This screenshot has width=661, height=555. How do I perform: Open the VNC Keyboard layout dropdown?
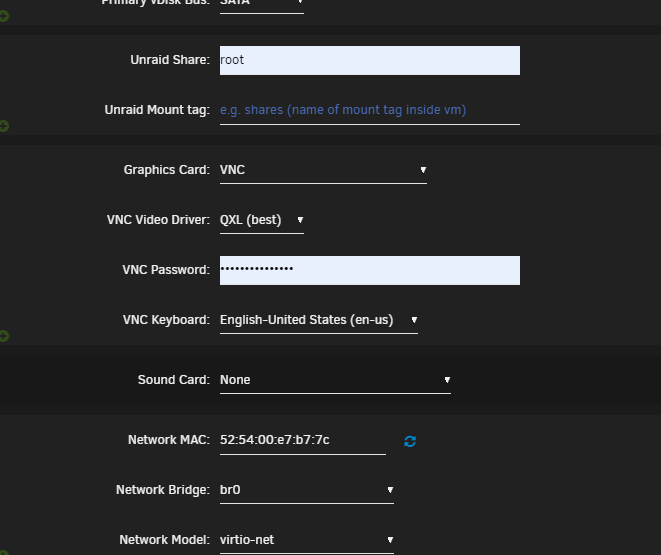[319, 320]
